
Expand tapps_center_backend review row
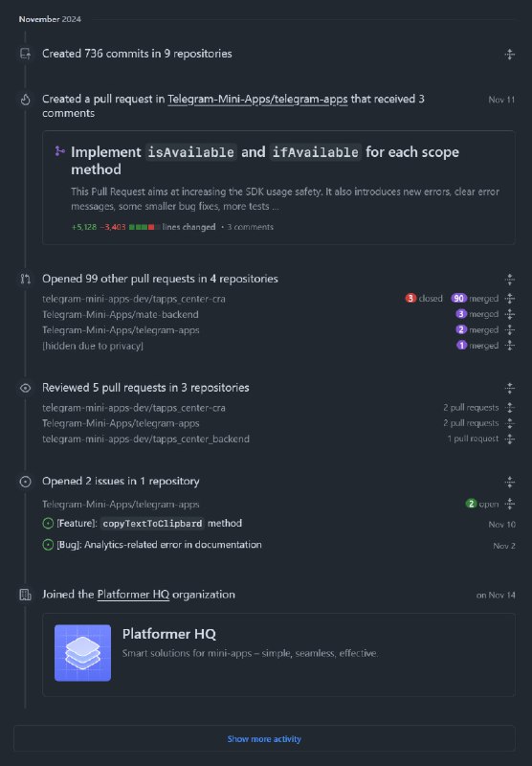[510, 439]
